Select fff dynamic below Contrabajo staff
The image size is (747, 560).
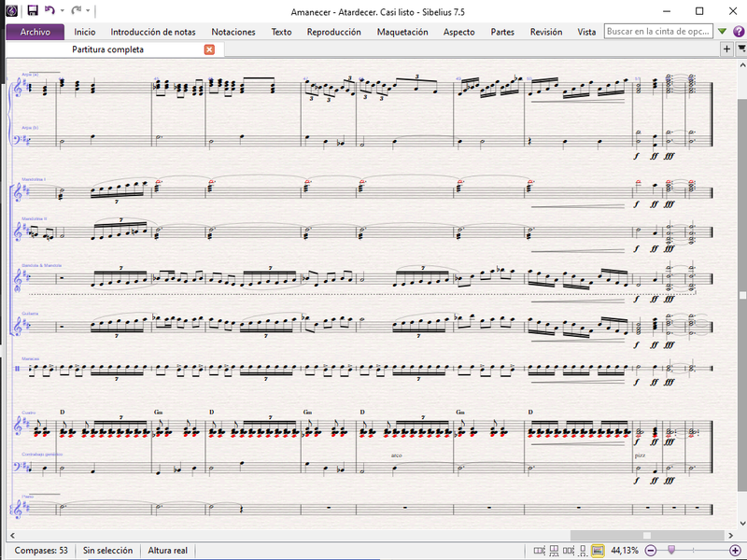[669, 481]
